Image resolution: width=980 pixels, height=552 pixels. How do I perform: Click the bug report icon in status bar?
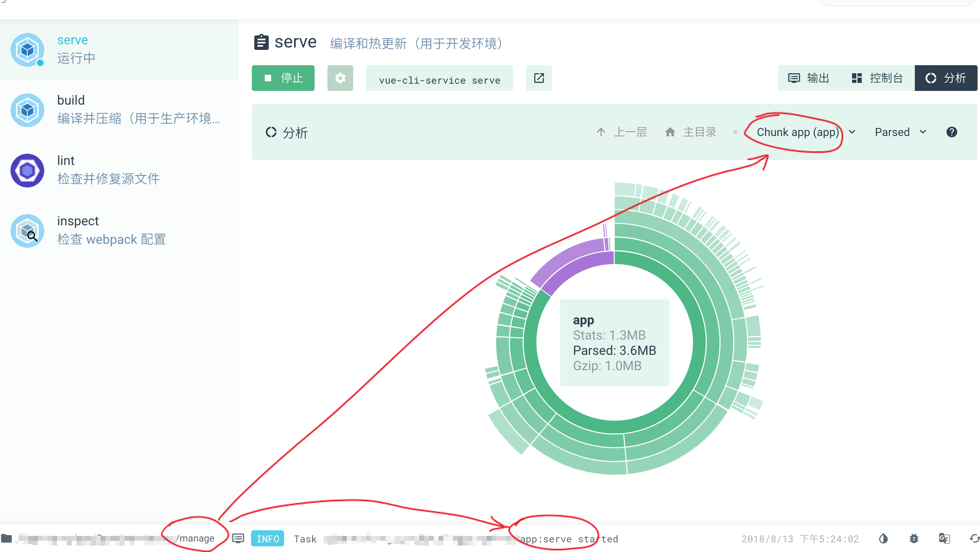[x=914, y=538]
